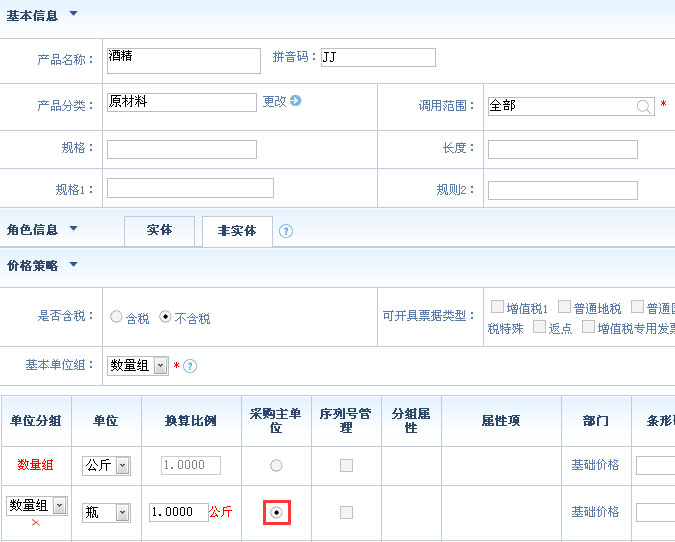Open the 基本单位组 dropdown
Image resolution: width=675 pixels, height=542 pixels.
[x=161, y=366]
